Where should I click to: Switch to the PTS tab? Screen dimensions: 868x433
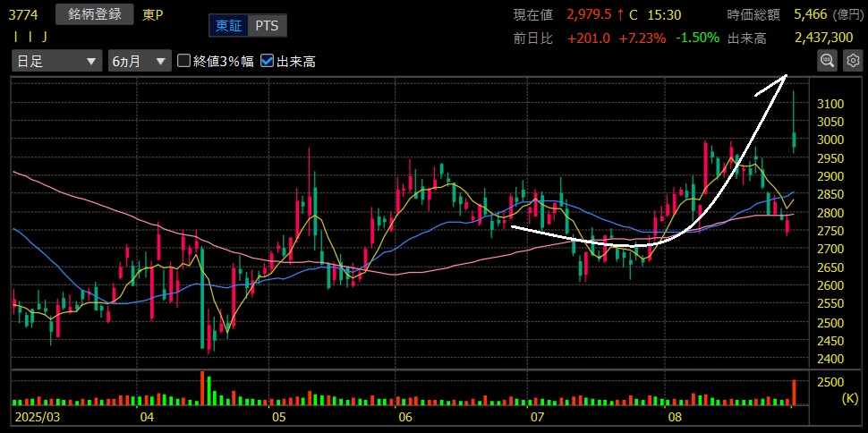tap(267, 26)
